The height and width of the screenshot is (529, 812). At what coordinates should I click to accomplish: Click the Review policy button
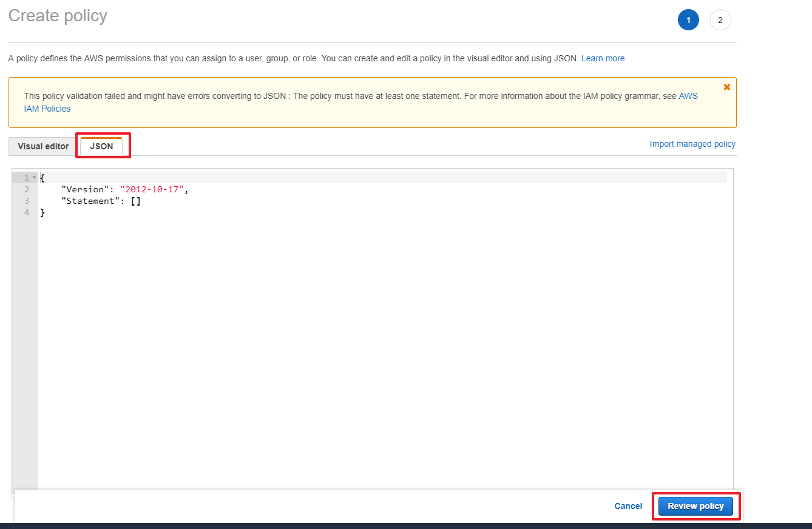[695, 506]
